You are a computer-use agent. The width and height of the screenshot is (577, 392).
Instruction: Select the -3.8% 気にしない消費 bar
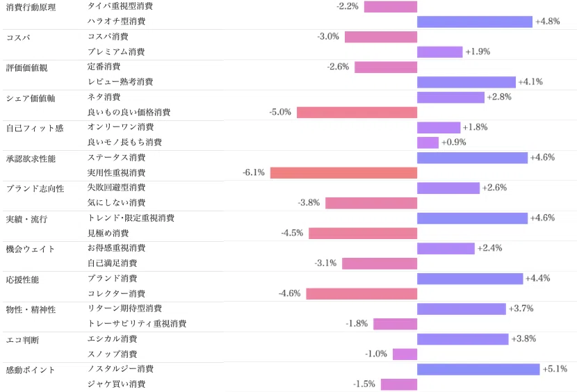371,203
